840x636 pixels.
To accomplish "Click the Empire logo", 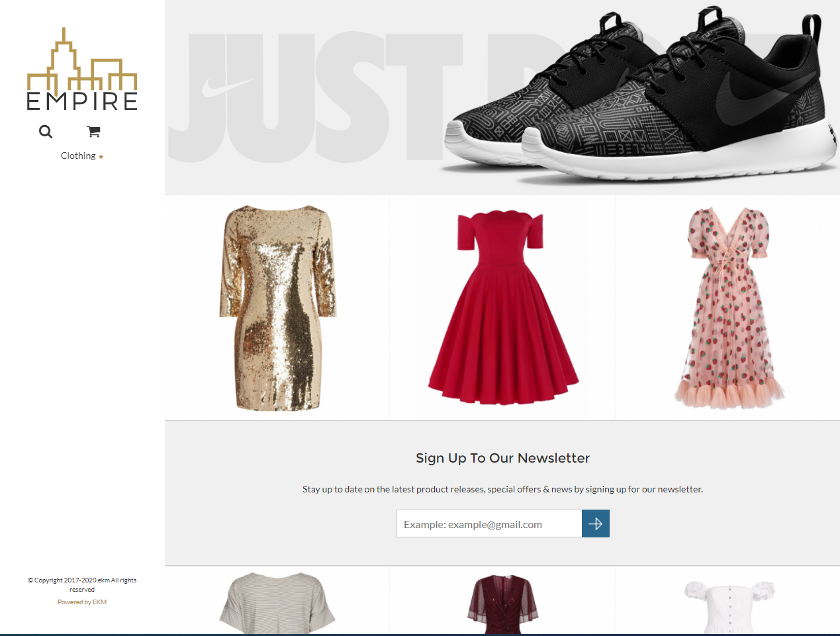I will (82, 69).
